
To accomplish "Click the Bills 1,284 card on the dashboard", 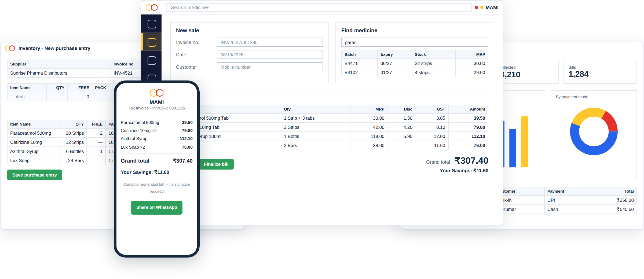I will coord(600,72).
